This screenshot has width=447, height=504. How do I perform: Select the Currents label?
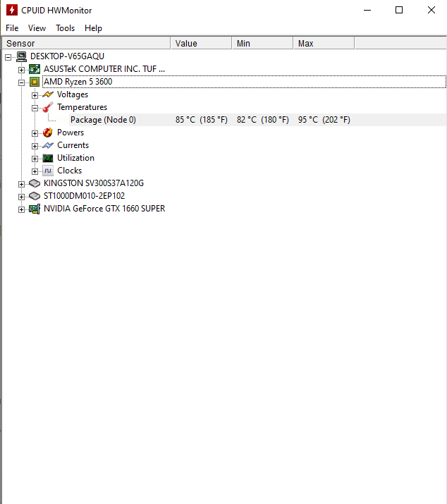pyautogui.click(x=73, y=145)
